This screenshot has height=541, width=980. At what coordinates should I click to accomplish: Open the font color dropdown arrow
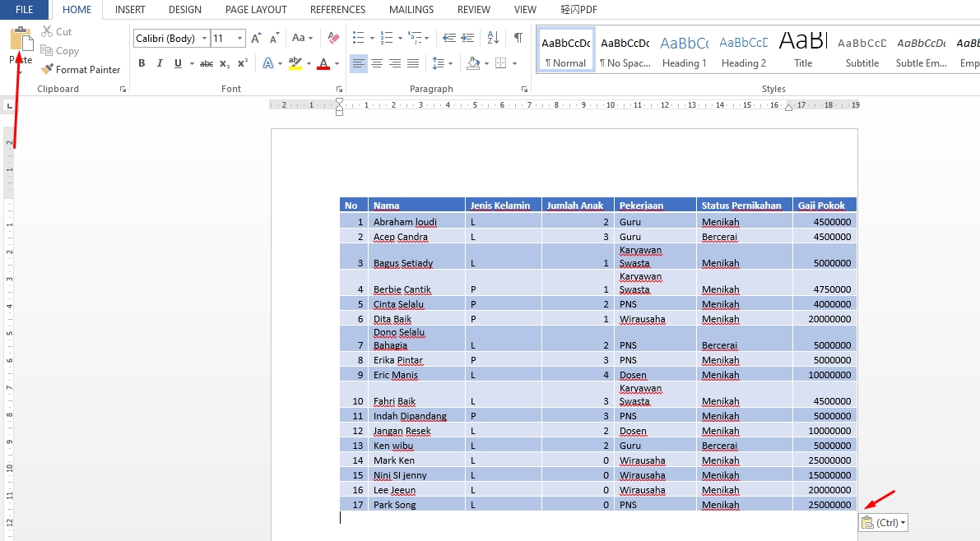(x=337, y=64)
